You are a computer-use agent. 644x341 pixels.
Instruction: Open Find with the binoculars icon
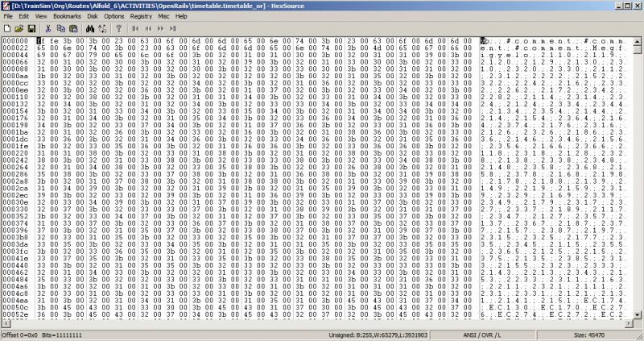point(90,28)
